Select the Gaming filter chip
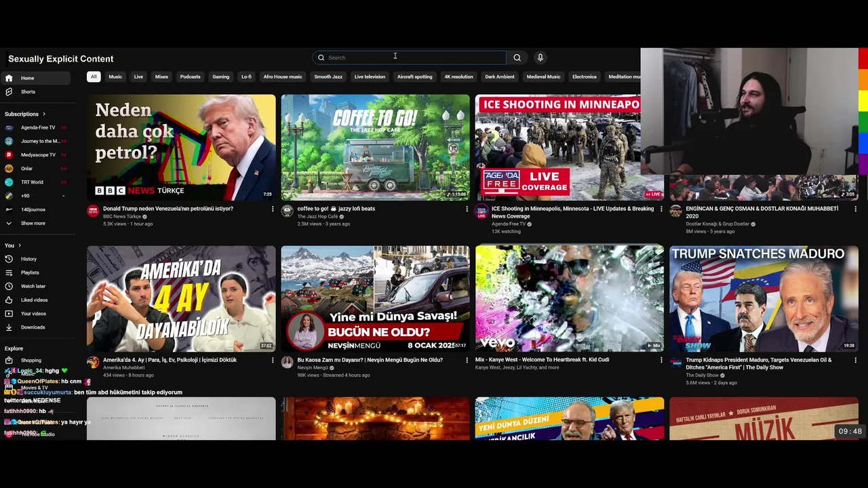 pos(220,77)
